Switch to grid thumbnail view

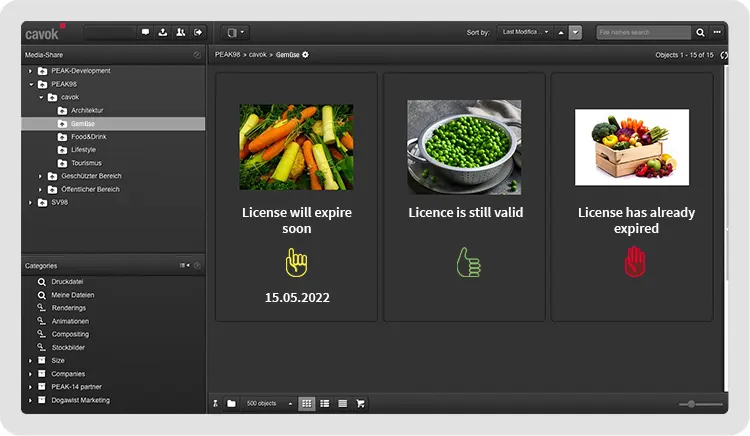tap(307, 403)
